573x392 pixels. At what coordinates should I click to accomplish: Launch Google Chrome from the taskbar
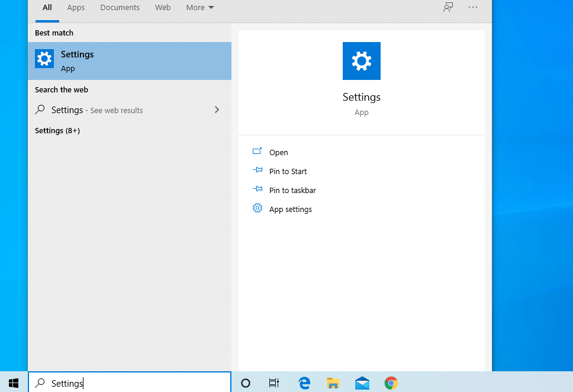click(391, 383)
